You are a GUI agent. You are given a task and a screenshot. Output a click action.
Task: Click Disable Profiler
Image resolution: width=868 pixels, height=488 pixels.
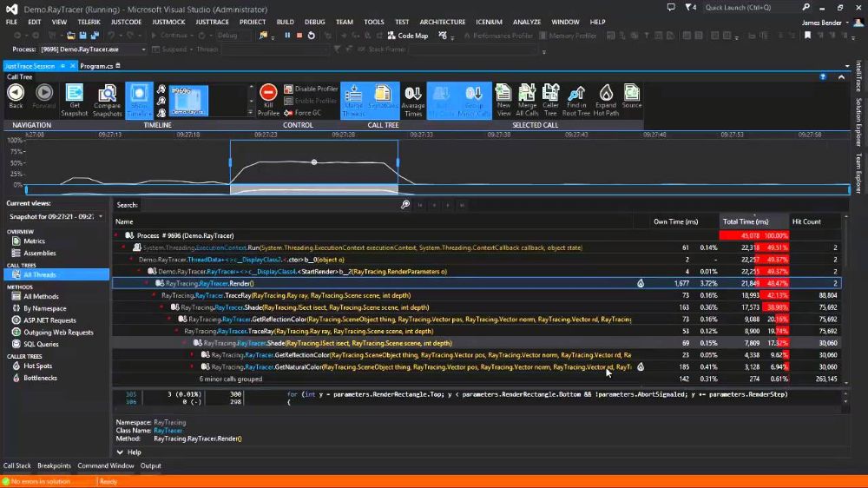tap(311, 89)
